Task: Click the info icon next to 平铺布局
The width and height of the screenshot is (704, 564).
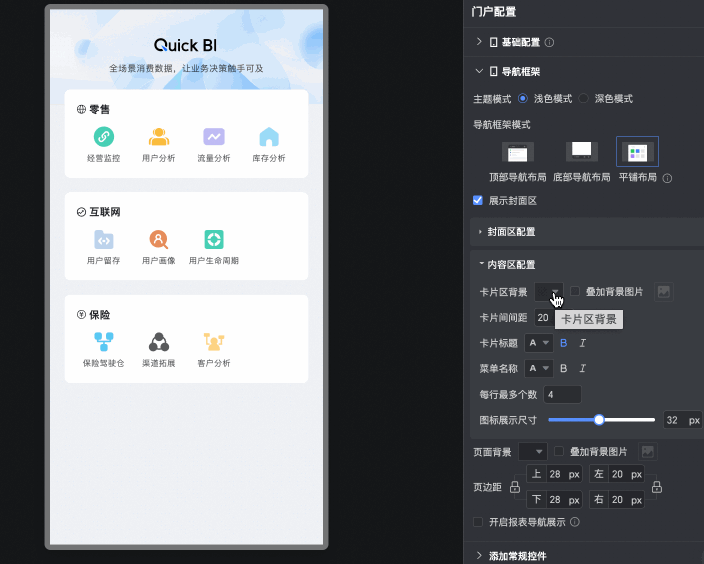Action: (667, 178)
